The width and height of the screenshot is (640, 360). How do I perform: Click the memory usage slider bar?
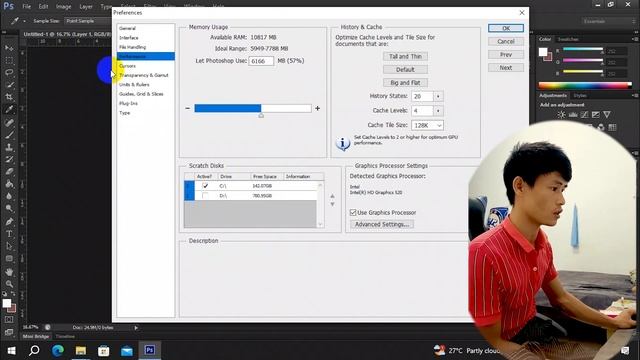point(253,108)
